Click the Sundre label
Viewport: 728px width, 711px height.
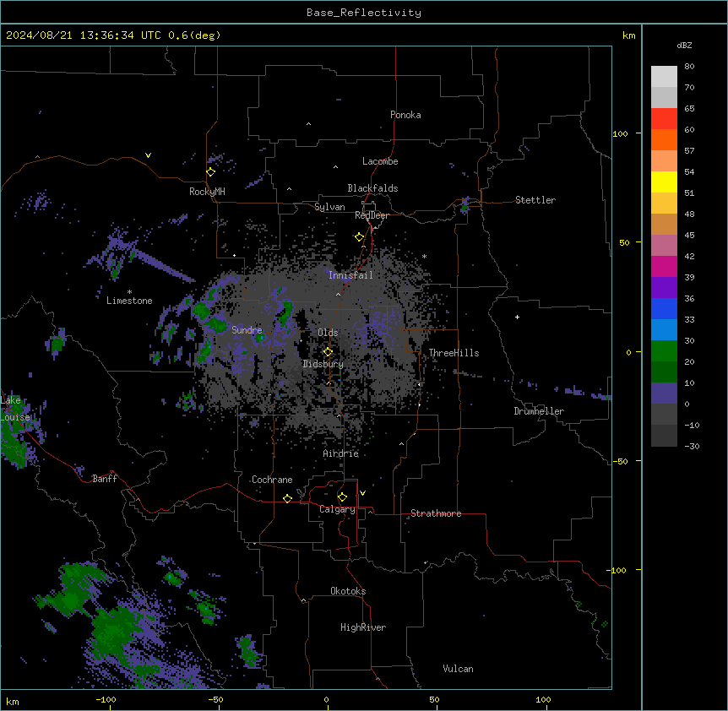[x=247, y=330]
